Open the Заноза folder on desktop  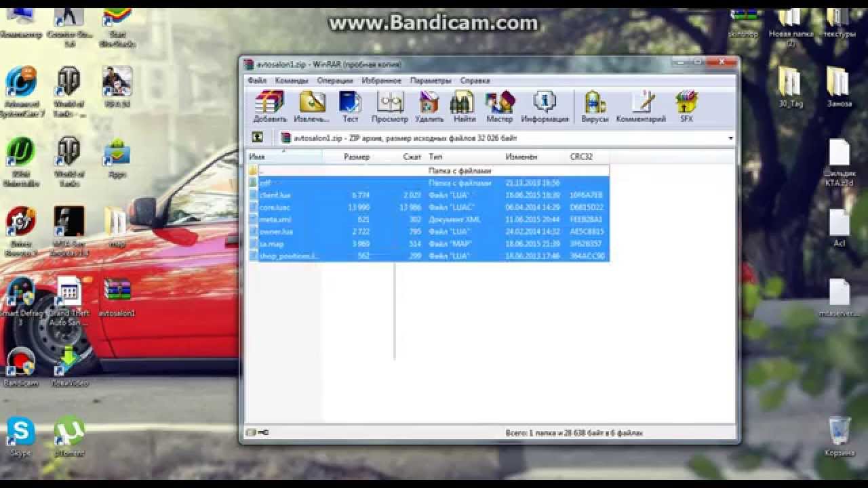click(839, 87)
